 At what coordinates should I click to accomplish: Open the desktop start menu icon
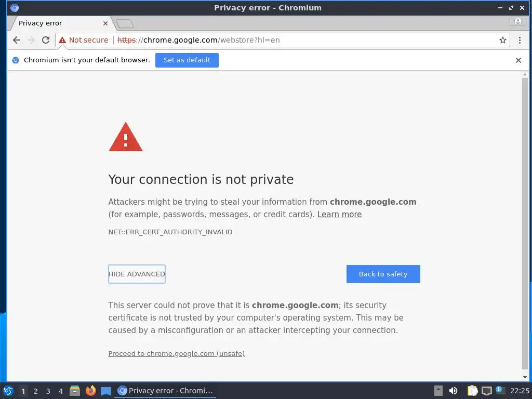(8, 391)
